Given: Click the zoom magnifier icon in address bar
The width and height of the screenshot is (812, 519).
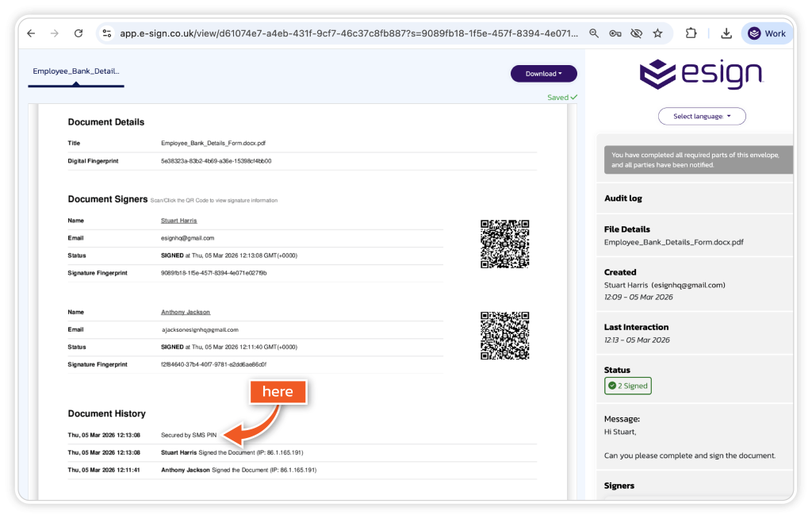Looking at the screenshot, I should (594, 33).
